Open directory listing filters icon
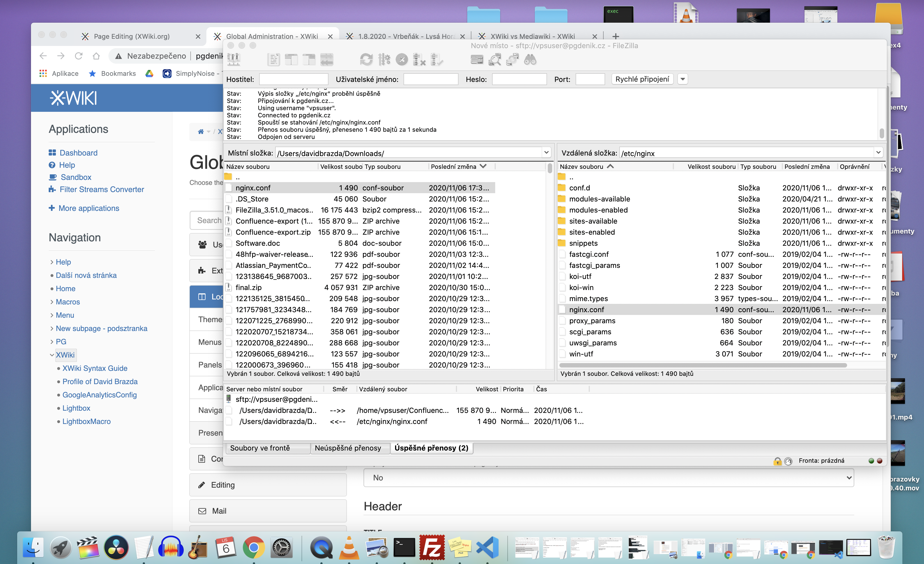The height and width of the screenshot is (564, 924). pyautogui.click(x=477, y=59)
